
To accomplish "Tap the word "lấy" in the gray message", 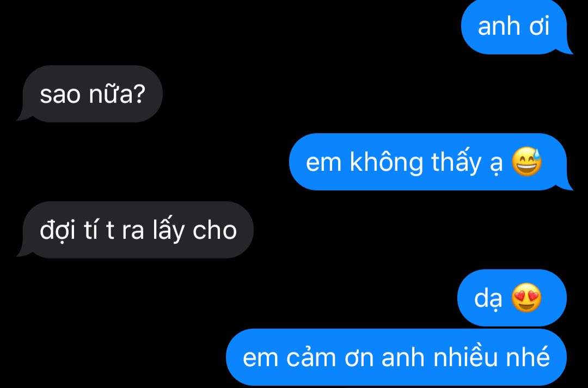I will click(x=169, y=231).
